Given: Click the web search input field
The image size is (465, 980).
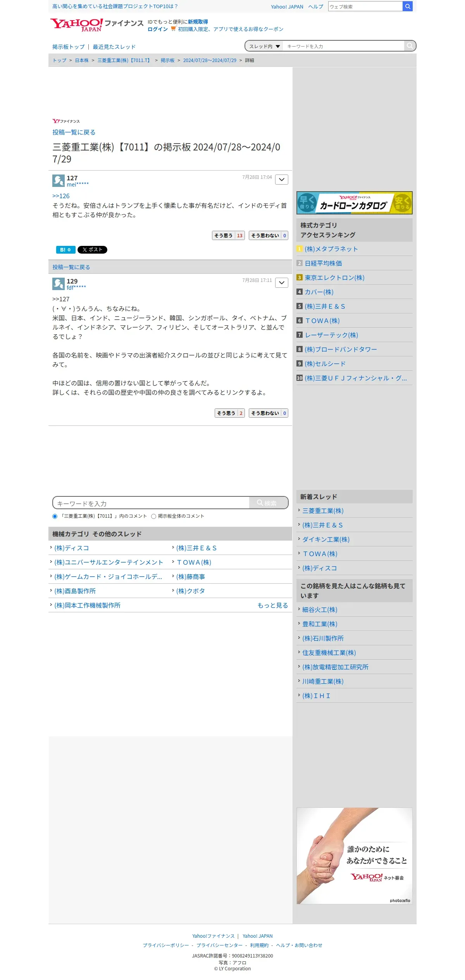Looking at the screenshot, I should point(365,6).
